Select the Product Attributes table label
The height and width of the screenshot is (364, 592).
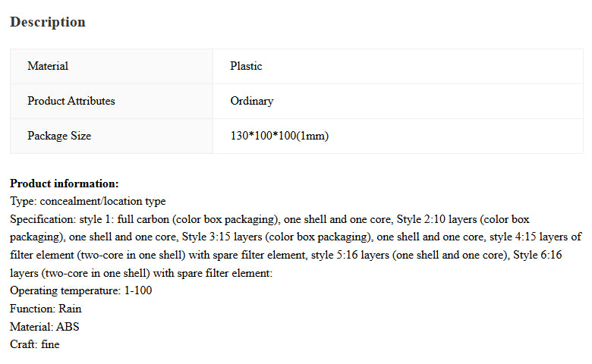[x=71, y=101]
